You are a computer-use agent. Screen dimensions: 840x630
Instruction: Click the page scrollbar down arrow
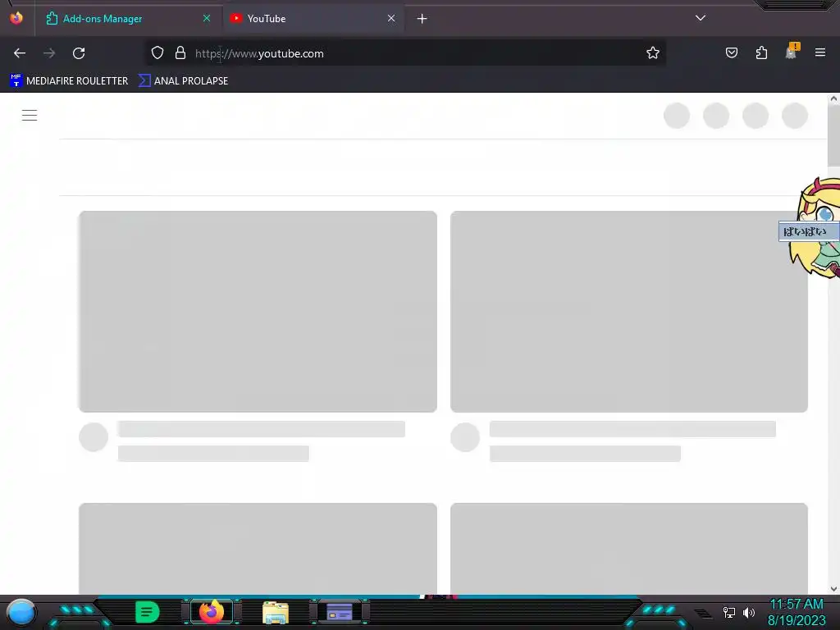click(833, 589)
